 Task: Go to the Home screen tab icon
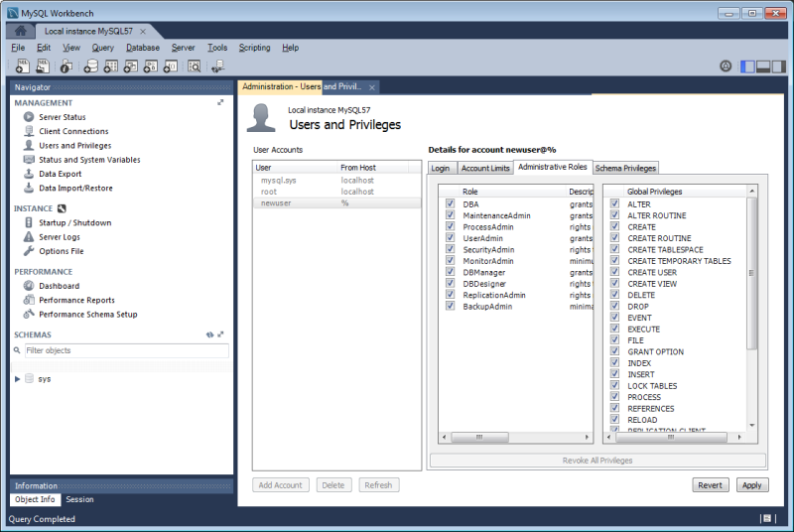(x=20, y=31)
